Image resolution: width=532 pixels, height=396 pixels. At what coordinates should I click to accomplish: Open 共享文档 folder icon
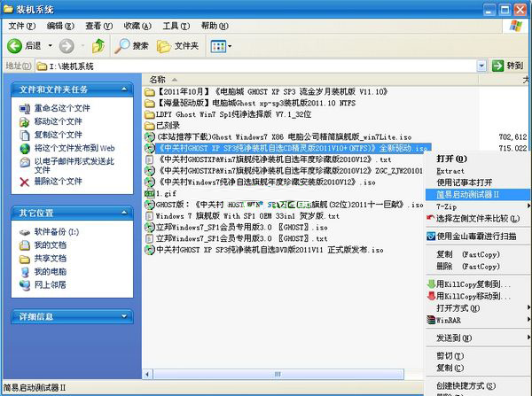[25, 259]
